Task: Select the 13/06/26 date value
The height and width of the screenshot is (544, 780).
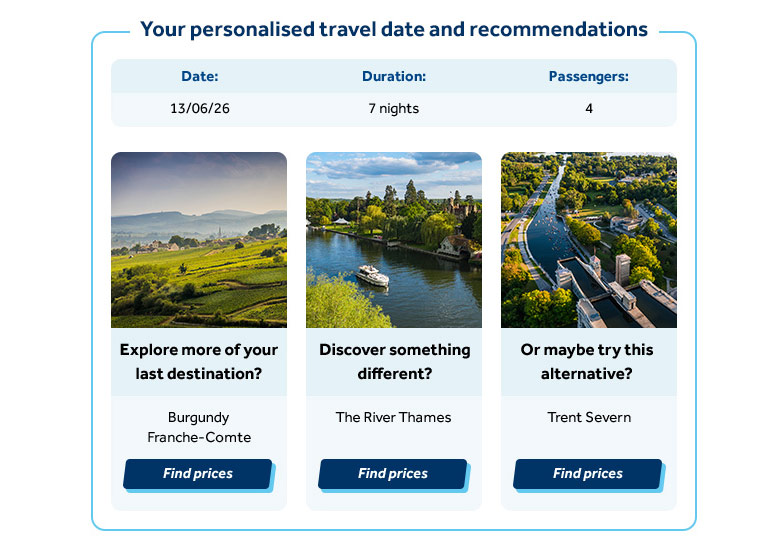Action: (x=200, y=108)
